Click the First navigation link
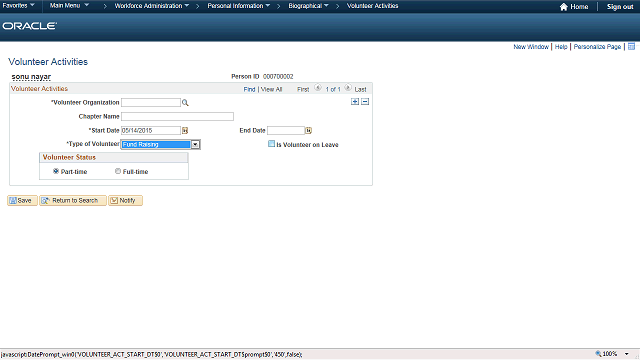The height and width of the screenshot is (360, 640). [303, 89]
